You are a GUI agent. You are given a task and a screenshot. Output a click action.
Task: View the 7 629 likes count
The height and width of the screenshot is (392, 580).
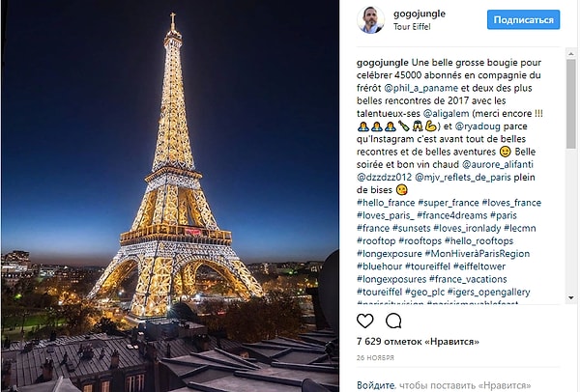pyautogui.click(x=418, y=342)
